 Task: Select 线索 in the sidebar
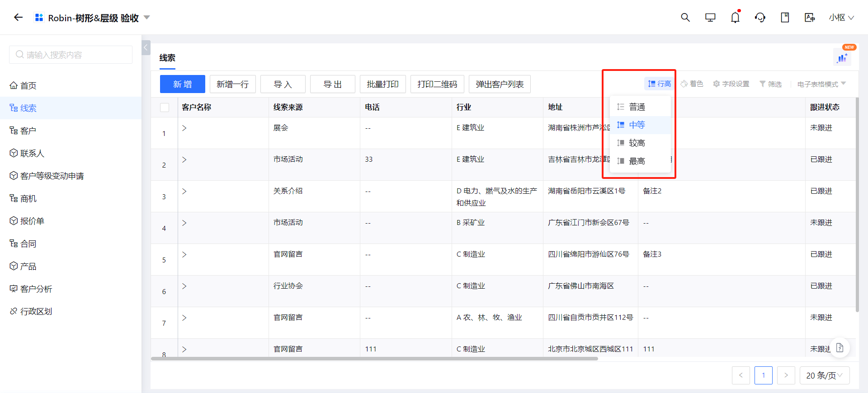71,108
